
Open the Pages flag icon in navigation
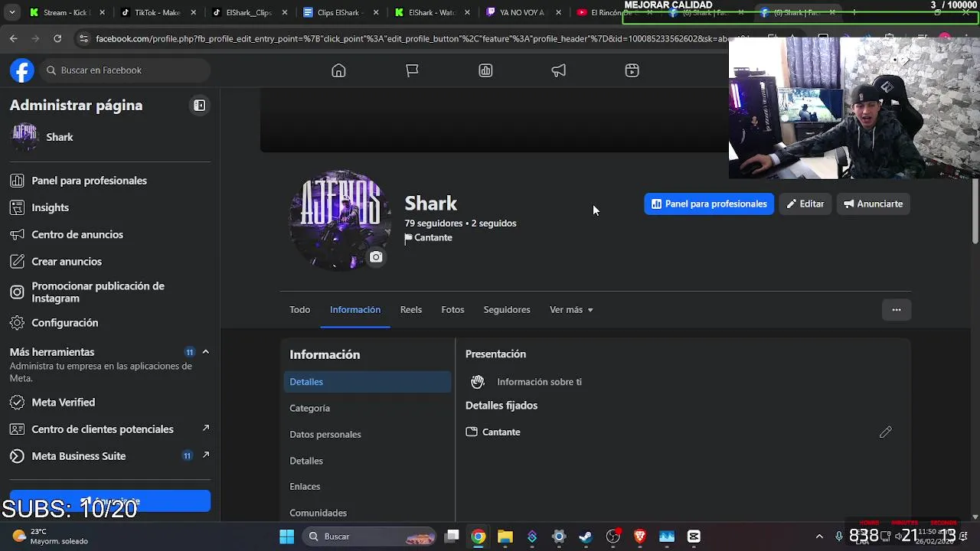[412, 70]
